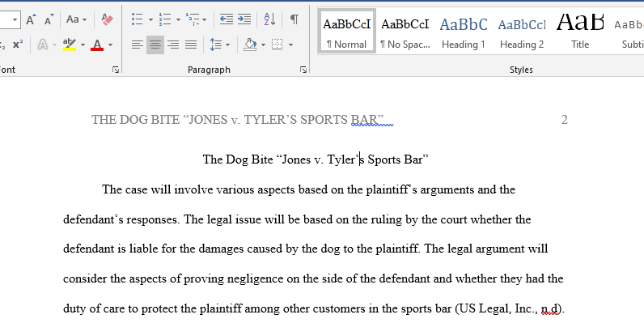Click Increase Font Size button

click(32, 19)
